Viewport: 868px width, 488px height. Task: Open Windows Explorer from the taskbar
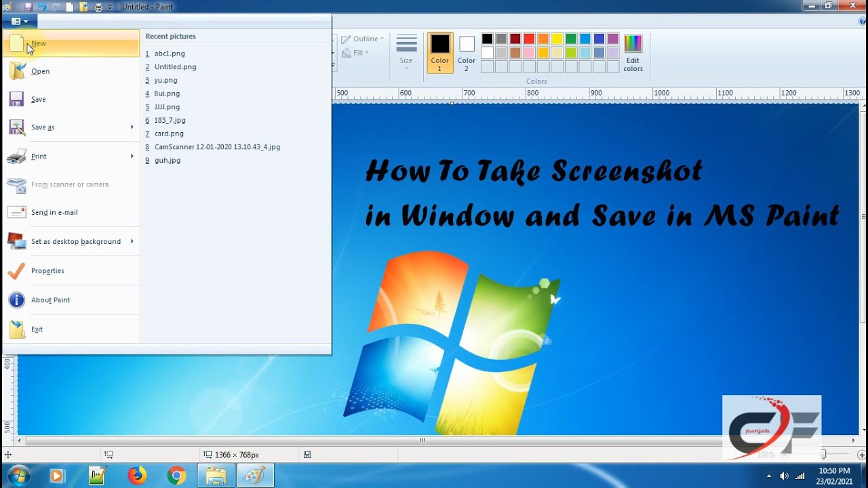[216, 476]
